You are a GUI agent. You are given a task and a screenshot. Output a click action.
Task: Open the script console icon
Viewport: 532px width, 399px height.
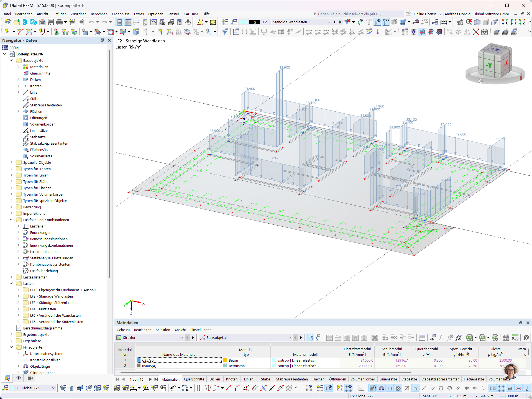coord(154,22)
